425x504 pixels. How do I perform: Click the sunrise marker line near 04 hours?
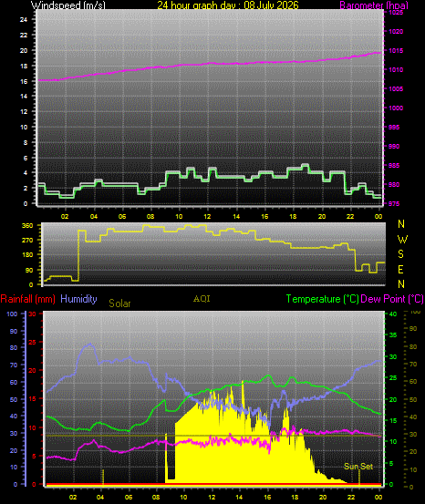click(x=103, y=477)
